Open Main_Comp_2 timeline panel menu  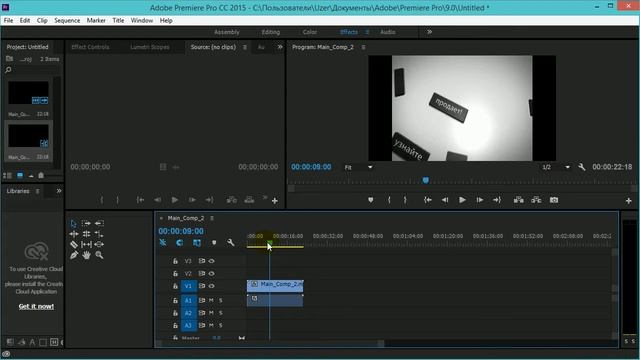[212, 218]
